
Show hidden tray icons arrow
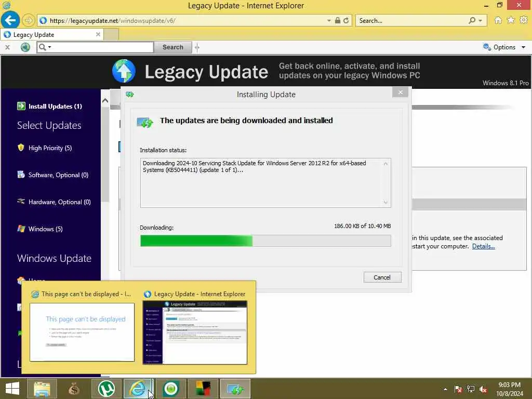pyautogui.click(x=445, y=389)
